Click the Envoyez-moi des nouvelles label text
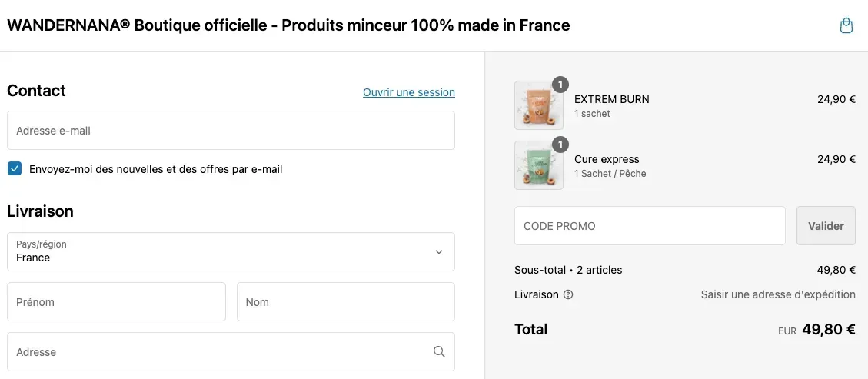The width and height of the screenshot is (868, 379). pos(155,169)
